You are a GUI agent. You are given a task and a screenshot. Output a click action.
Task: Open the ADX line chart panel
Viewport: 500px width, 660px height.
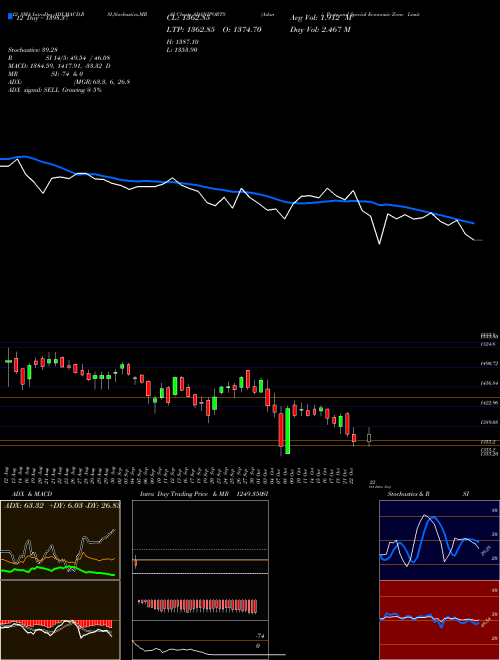point(60,540)
